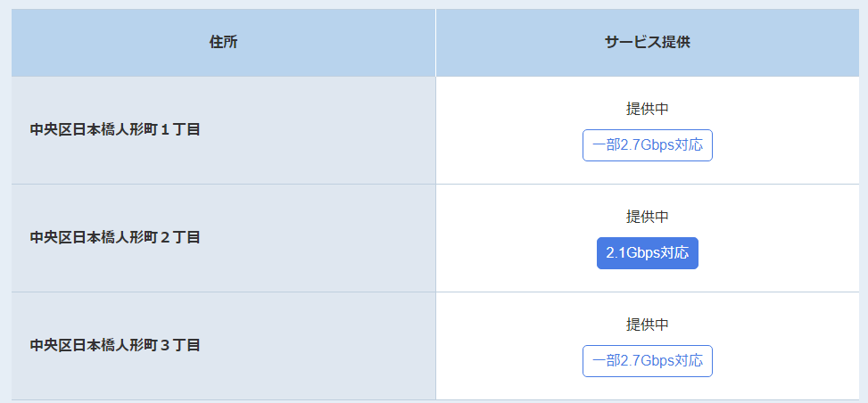The image size is (868, 403).
Task: Click the 提供中 status for 人形町２丁目
Action: [647, 217]
